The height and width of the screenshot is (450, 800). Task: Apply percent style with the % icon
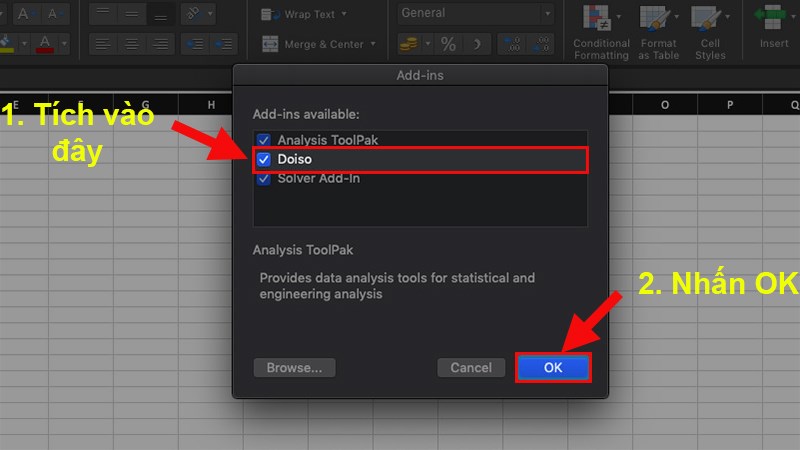pyautogui.click(x=448, y=44)
